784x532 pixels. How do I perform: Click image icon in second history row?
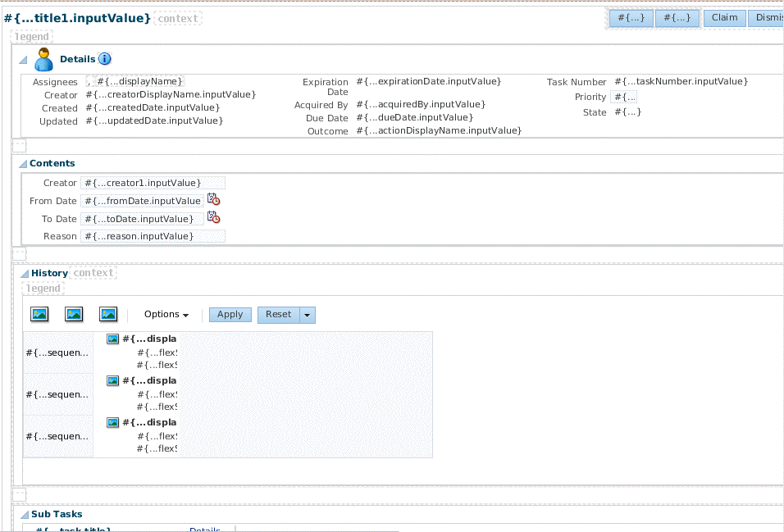113,381
